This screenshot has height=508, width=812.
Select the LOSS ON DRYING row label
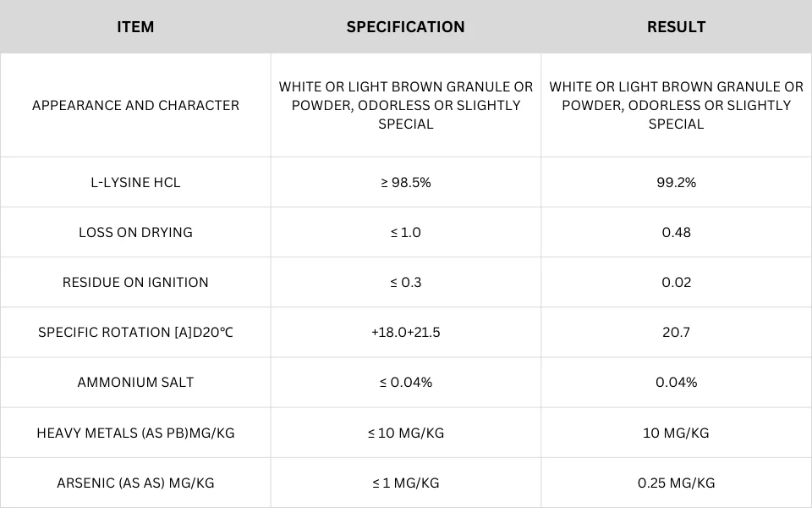tap(135, 232)
